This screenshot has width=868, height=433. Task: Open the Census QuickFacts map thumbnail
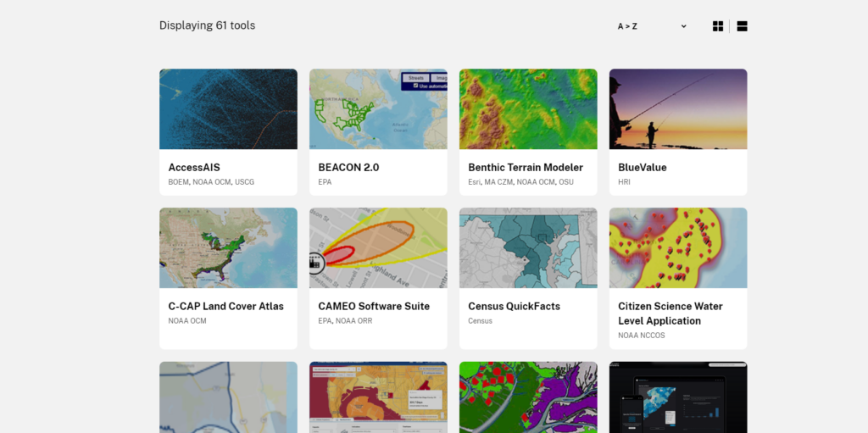[x=528, y=248]
